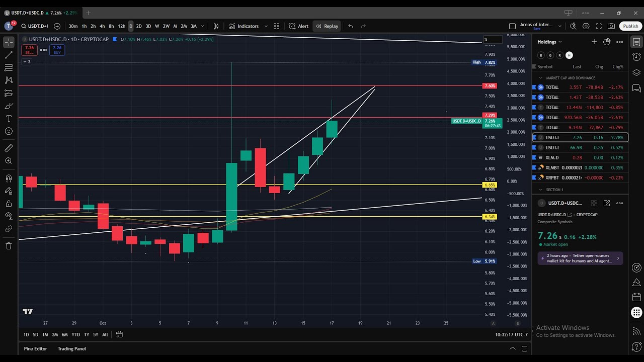This screenshot has width=644, height=362.
Task: Click the quick search icon
Action: (573, 26)
